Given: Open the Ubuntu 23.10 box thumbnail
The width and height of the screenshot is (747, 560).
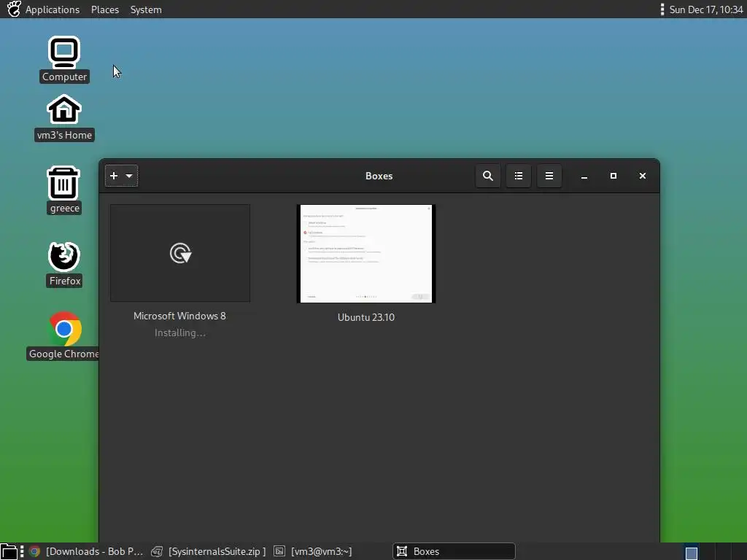Looking at the screenshot, I should point(366,253).
